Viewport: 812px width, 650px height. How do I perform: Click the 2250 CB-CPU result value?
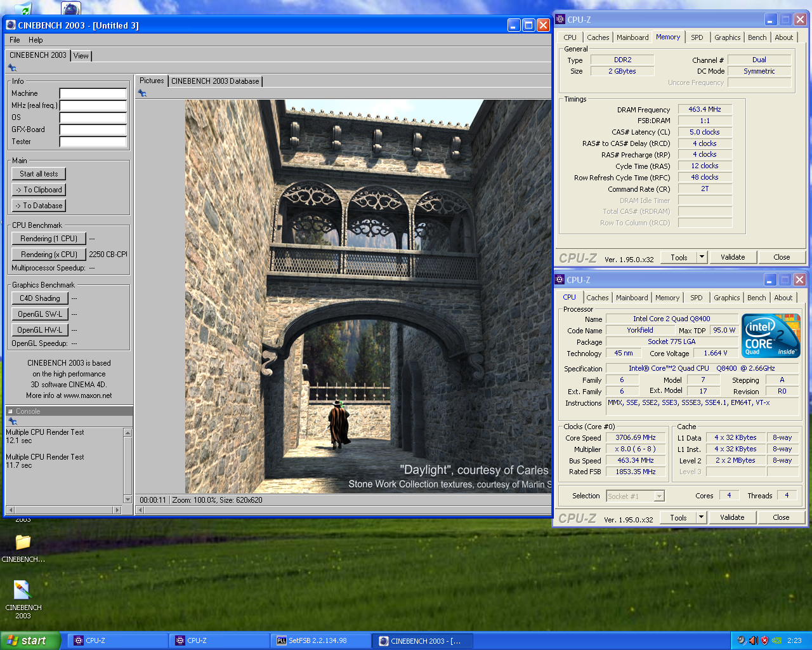pyautogui.click(x=108, y=255)
